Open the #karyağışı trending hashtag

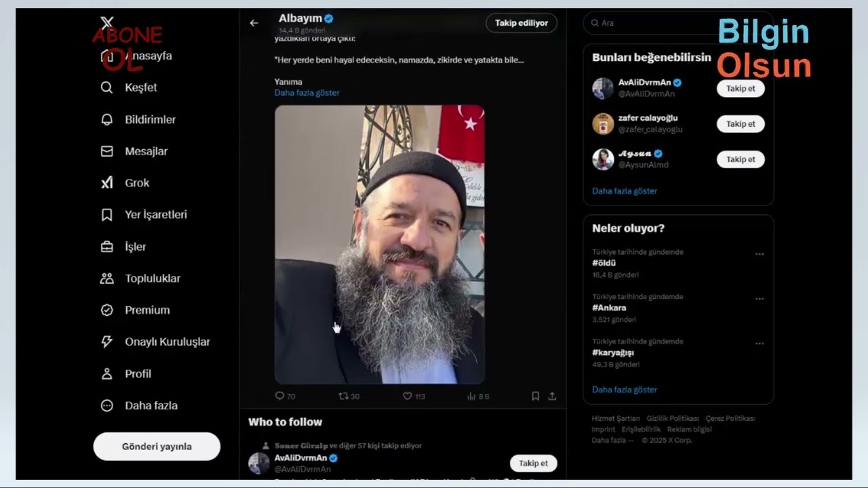point(613,352)
